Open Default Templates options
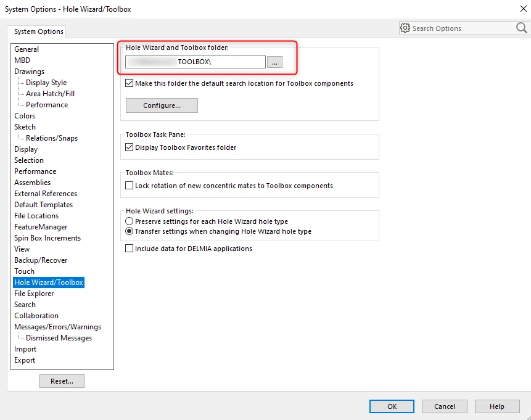The image size is (531, 420). click(x=43, y=205)
